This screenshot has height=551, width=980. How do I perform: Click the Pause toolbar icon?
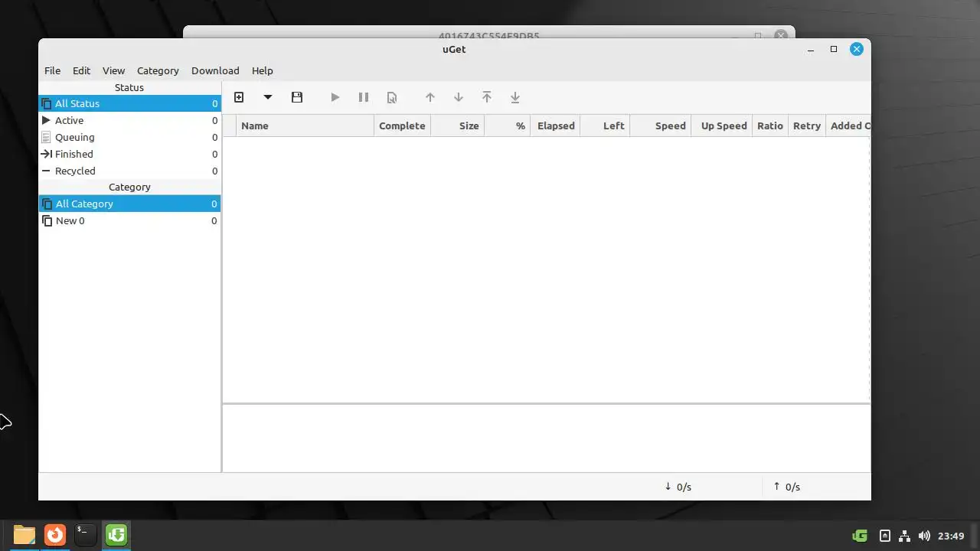click(364, 97)
